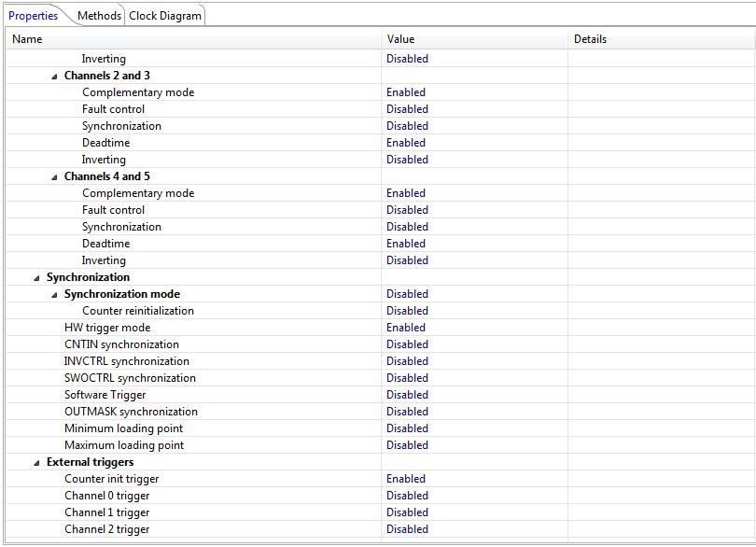Open the Methods tab
The height and width of the screenshot is (547, 756).
coord(99,16)
